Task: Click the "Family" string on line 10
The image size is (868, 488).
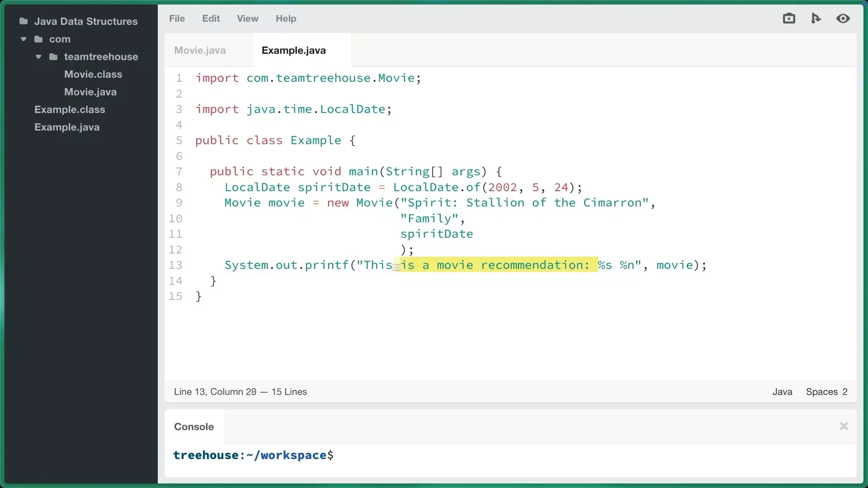Action: tap(429, 219)
